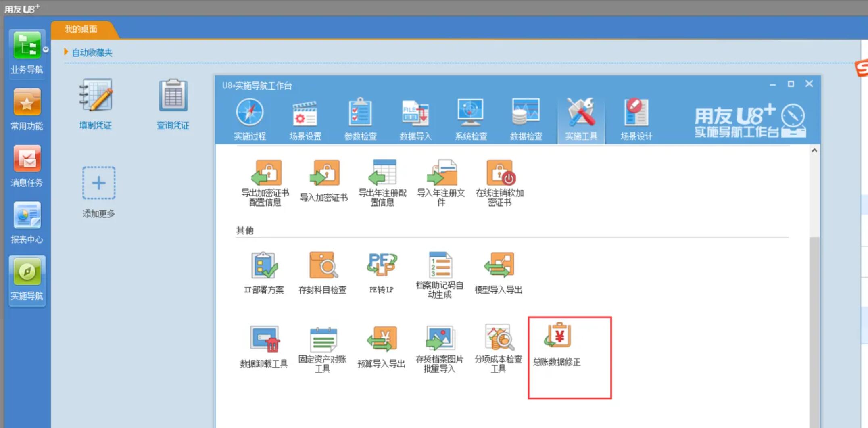This screenshot has height=428, width=868.
Task: Click the 添加更多 plus button
Action: pos(99,183)
